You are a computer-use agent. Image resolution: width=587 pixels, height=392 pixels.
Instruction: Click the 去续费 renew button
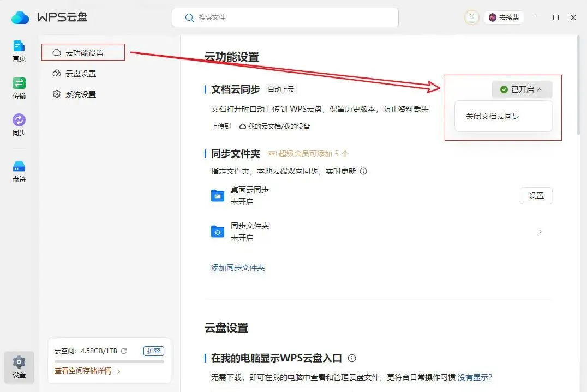coord(504,17)
